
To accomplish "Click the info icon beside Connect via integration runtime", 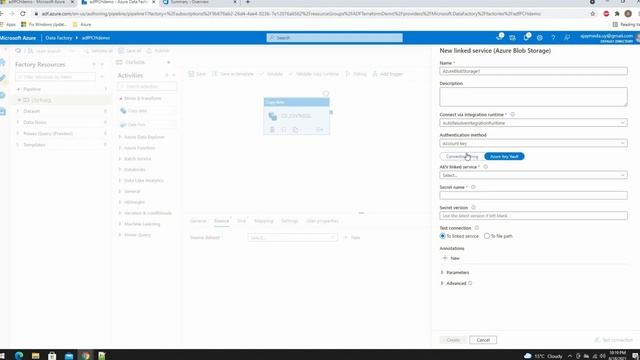I will pyautogui.click(x=513, y=115).
